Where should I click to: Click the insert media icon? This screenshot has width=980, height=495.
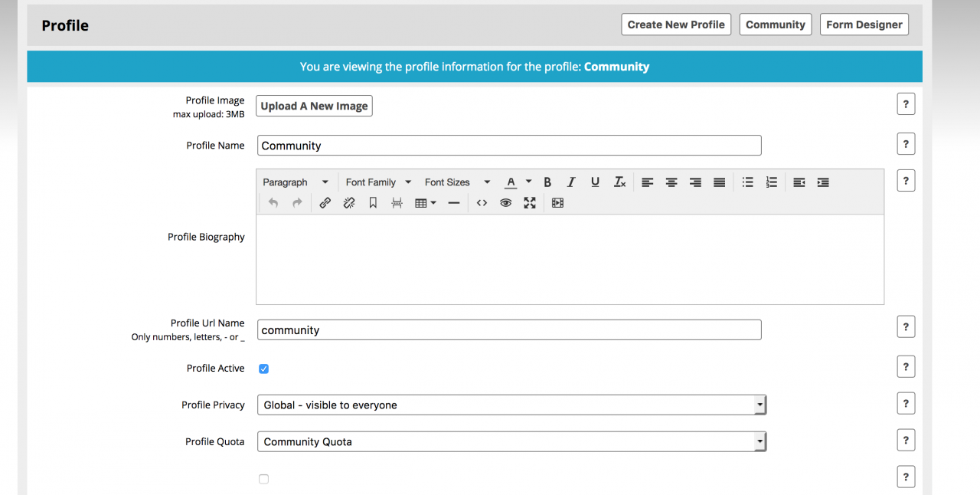tap(557, 203)
